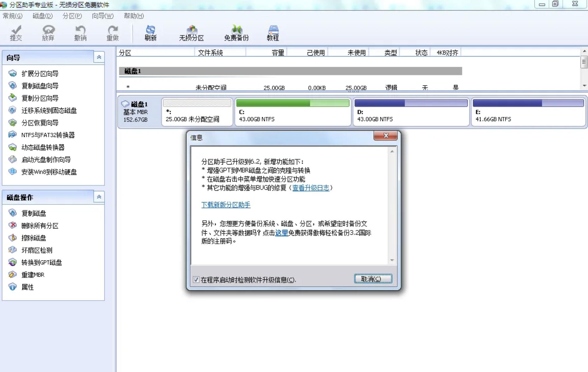
Task: Open the 常规(G) menu
Action: [x=12, y=16]
